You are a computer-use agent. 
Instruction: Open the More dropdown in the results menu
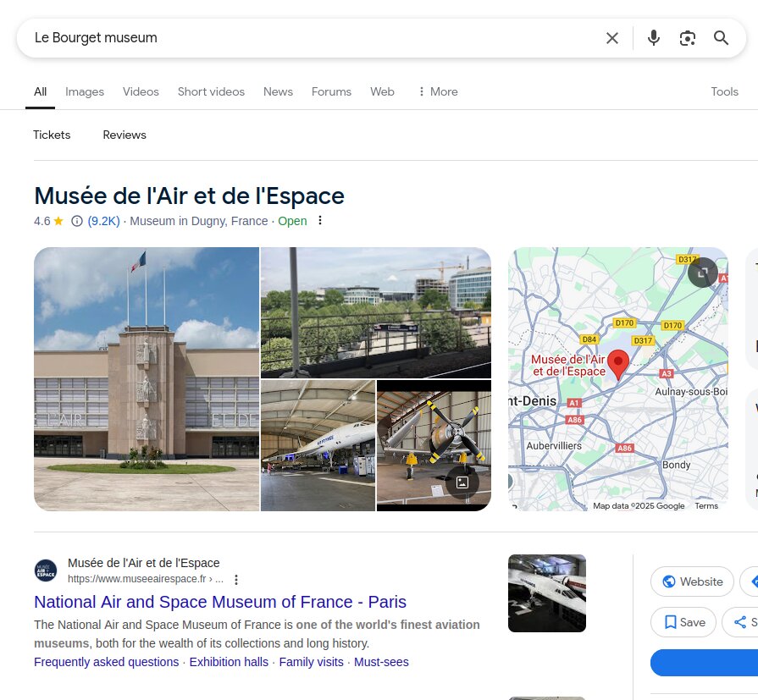click(437, 91)
